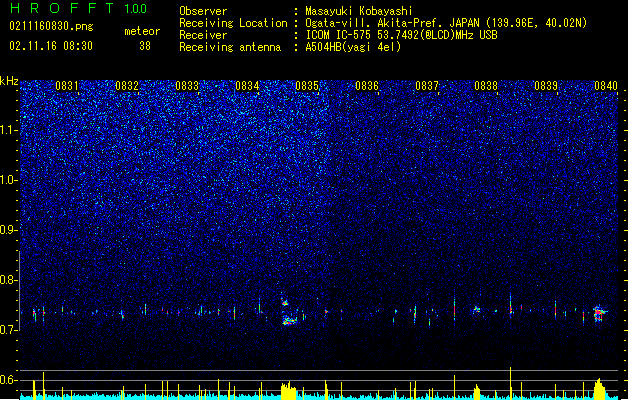629x400 pixels.
Task: Click the 0832 time marker
Action: point(127,86)
